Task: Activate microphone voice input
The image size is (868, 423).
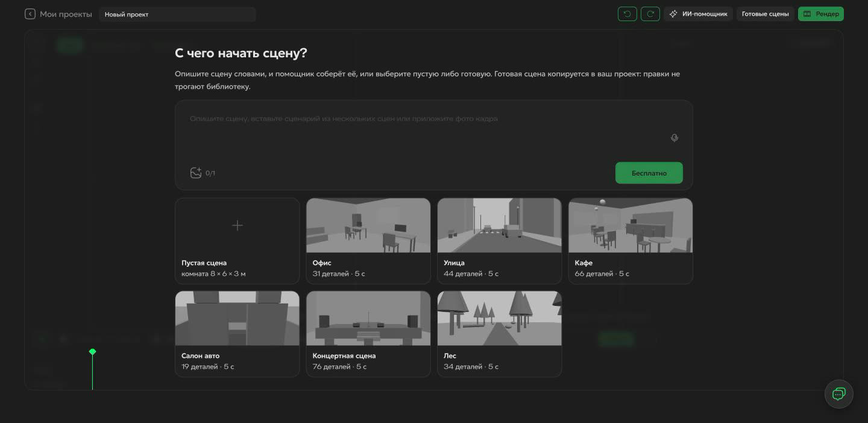Action: point(675,138)
